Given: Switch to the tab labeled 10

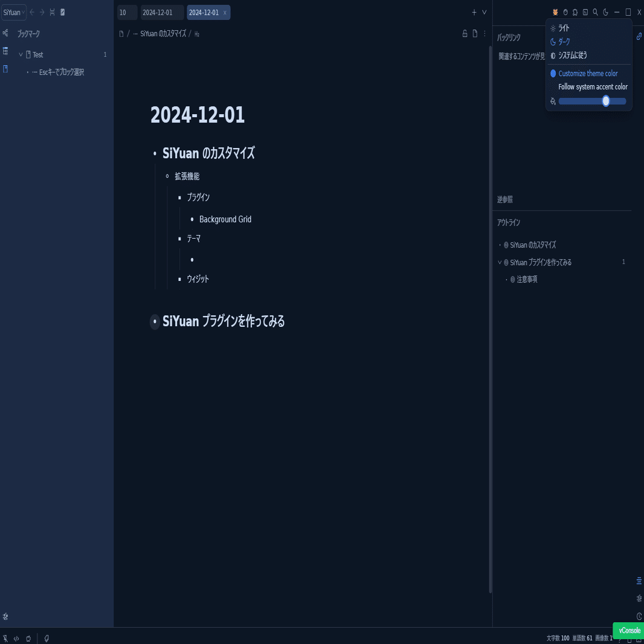Looking at the screenshot, I should tap(127, 12).
